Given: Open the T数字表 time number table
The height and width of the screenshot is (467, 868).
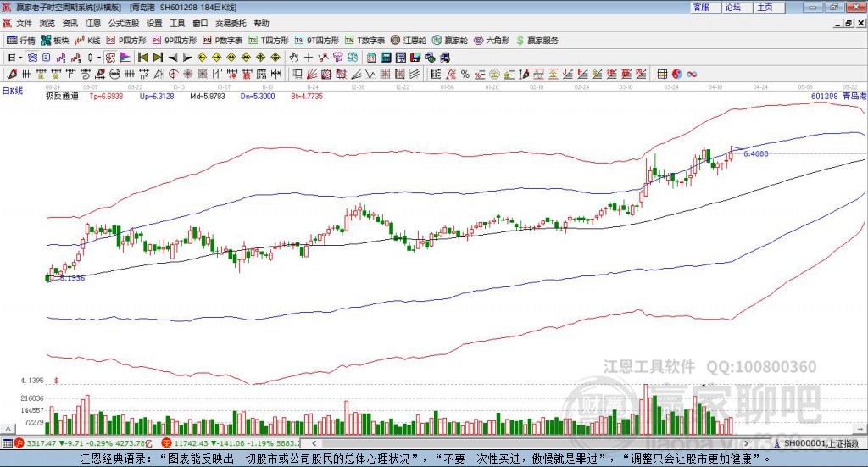Looking at the screenshot, I should 364,41.
